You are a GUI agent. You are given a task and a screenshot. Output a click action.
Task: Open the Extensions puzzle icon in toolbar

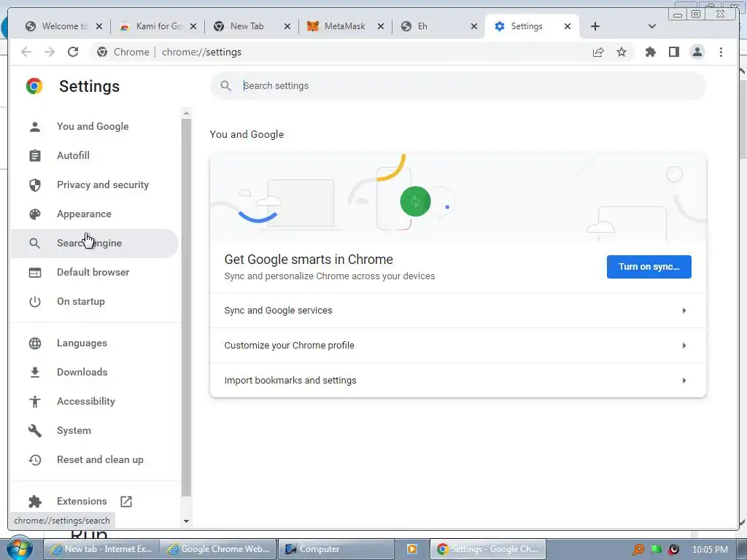click(x=650, y=52)
